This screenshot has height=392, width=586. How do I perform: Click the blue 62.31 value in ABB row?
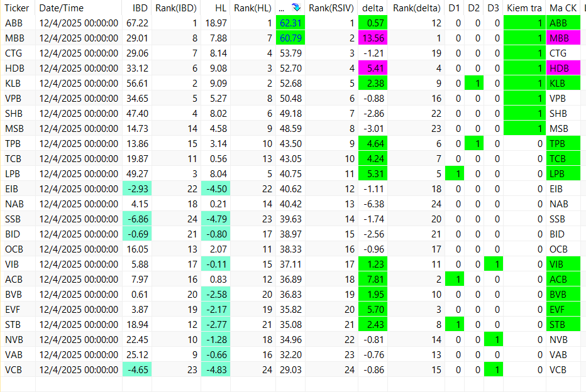point(290,23)
